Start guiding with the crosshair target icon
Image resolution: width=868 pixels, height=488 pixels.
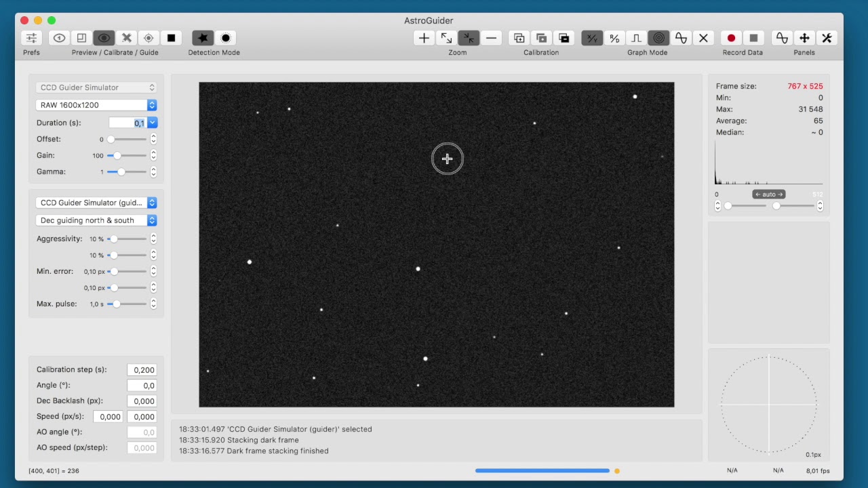coord(149,38)
